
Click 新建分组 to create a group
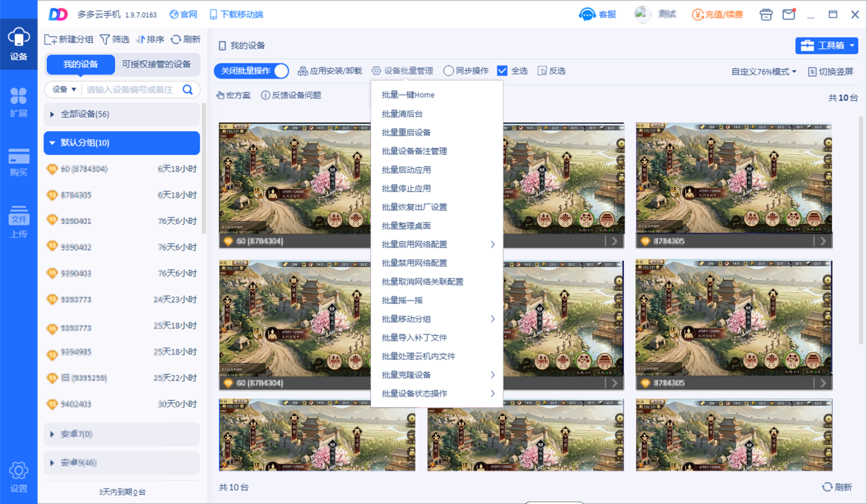tap(68, 40)
